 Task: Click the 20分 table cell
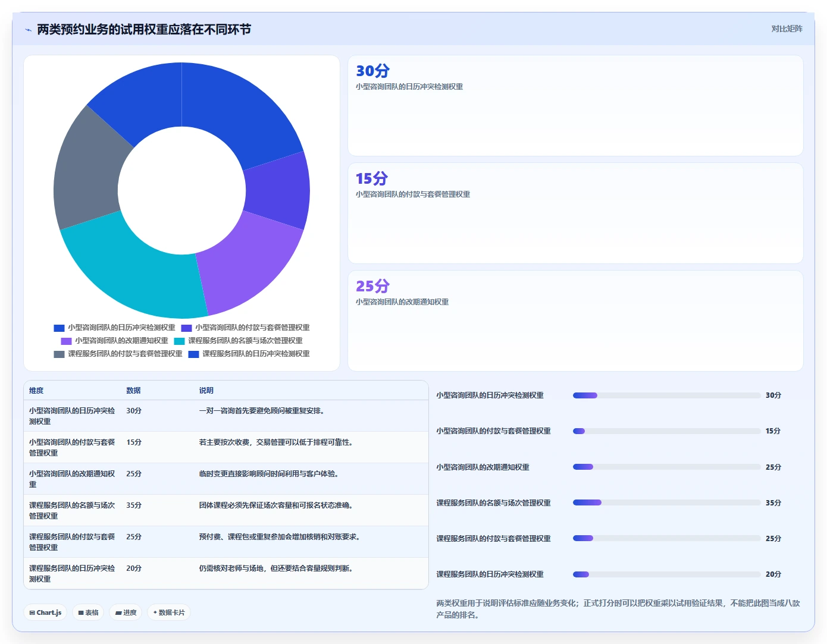pos(134,568)
